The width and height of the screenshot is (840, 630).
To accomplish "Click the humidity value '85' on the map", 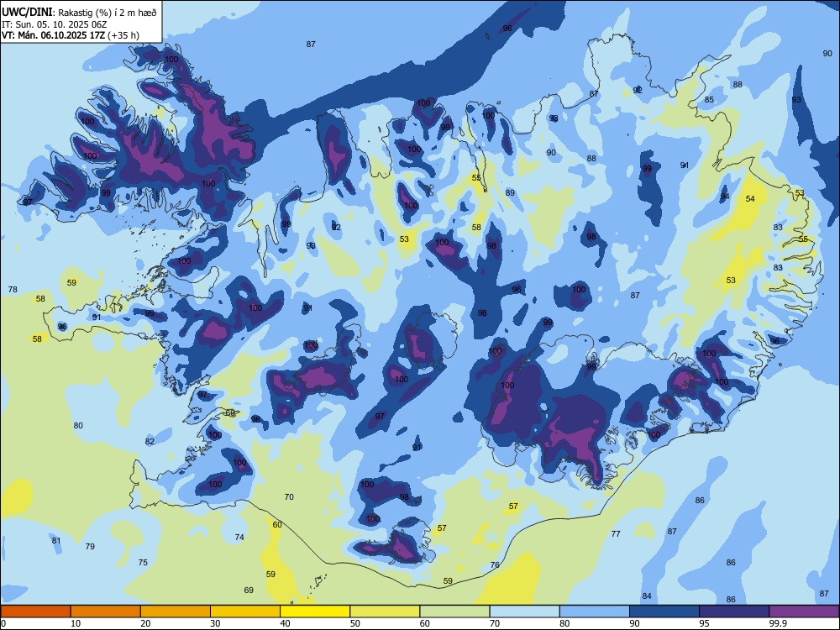I will (709, 100).
